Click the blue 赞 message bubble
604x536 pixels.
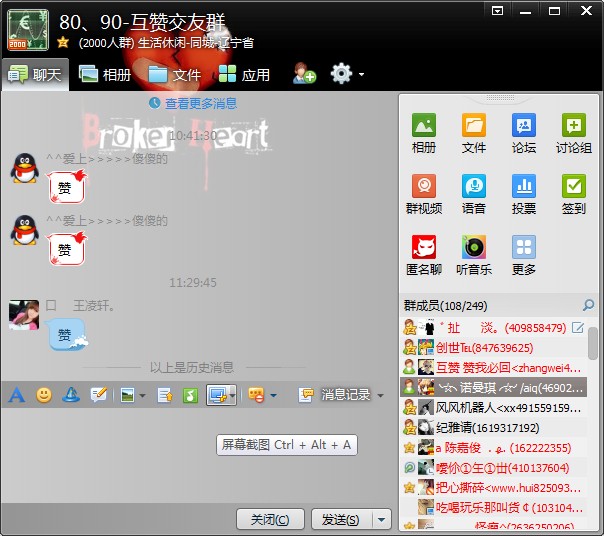67,334
